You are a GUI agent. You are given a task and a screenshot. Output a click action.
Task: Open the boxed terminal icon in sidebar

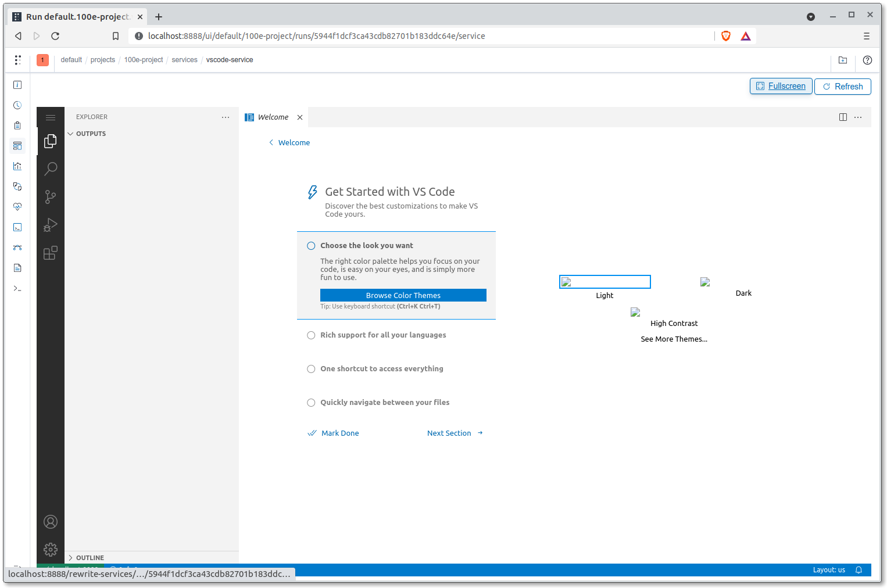point(17,227)
